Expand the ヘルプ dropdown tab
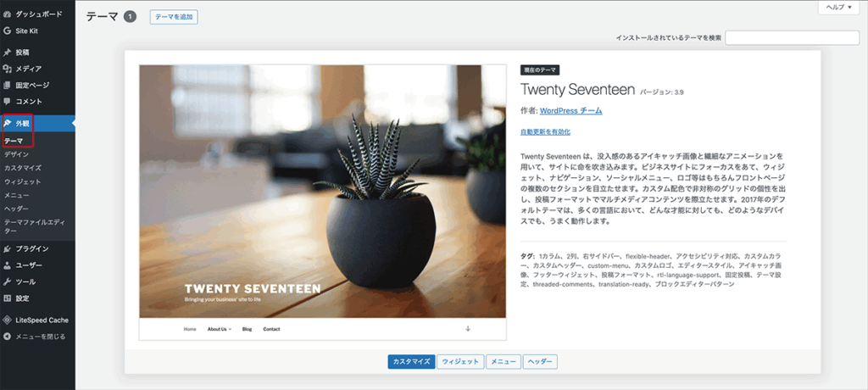The image size is (868, 390). pos(838,7)
